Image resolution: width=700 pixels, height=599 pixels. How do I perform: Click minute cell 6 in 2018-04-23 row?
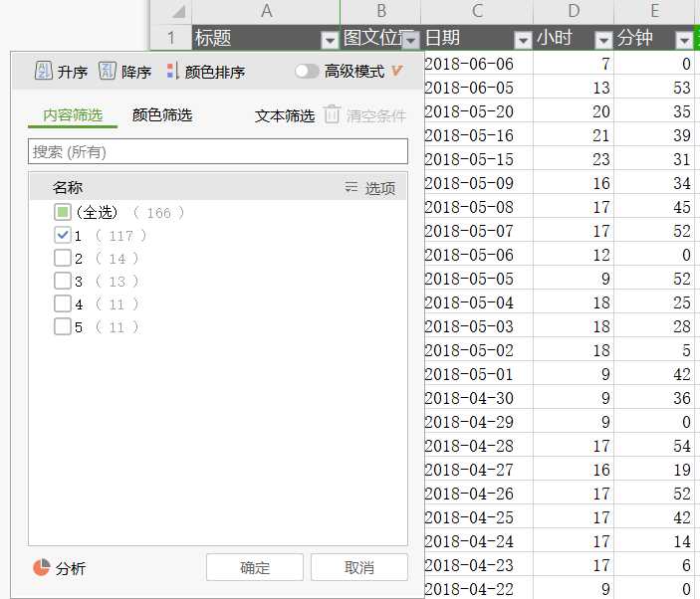(654, 565)
